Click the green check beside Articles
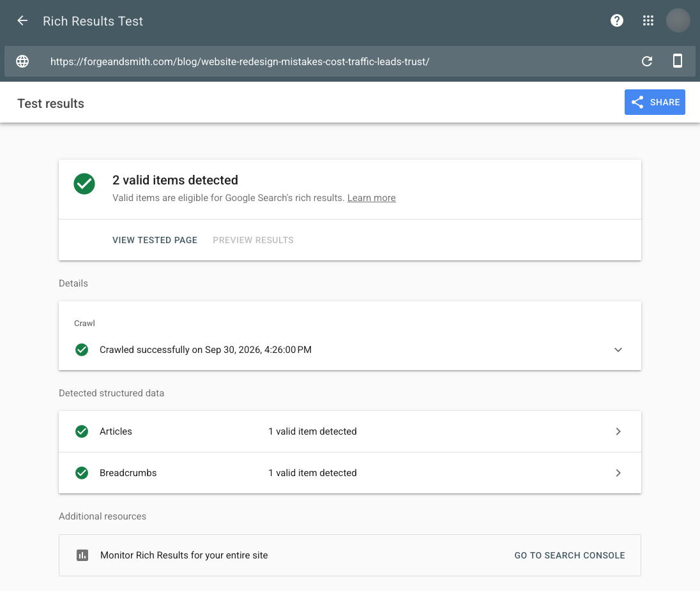The width and height of the screenshot is (700, 591). tap(82, 431)
